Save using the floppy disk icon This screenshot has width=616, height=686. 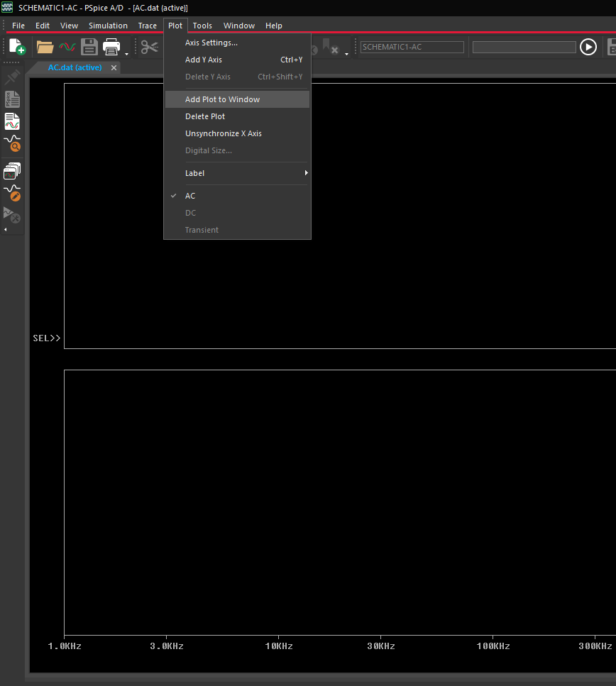89,47
